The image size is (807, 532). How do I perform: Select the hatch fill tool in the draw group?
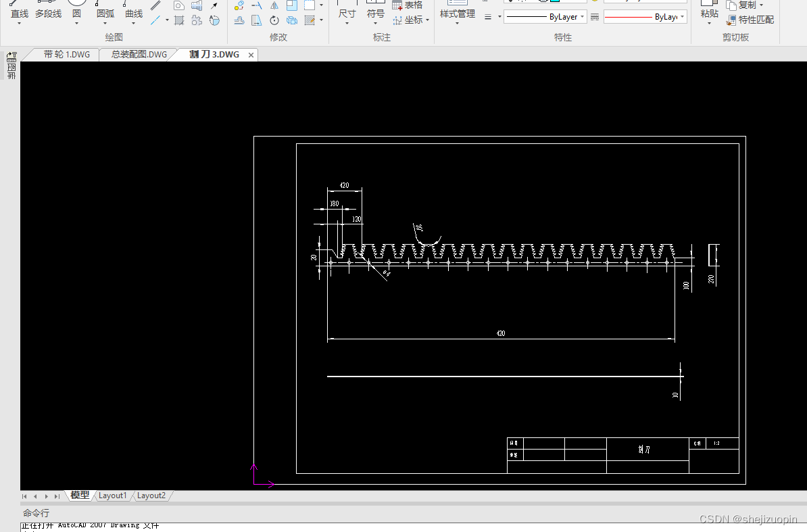click(x=179, y=20)
